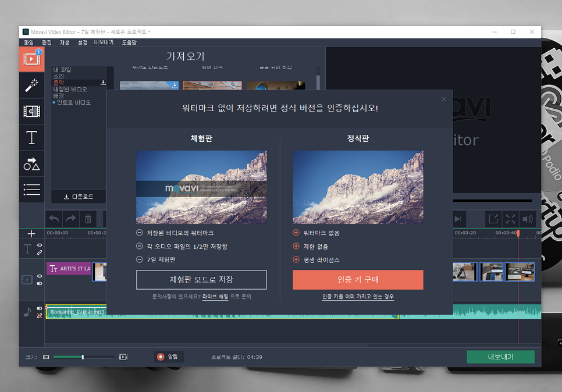562x392 pixels.
Task: Select 음악 category in import list
Action: [x=58, y=83]
